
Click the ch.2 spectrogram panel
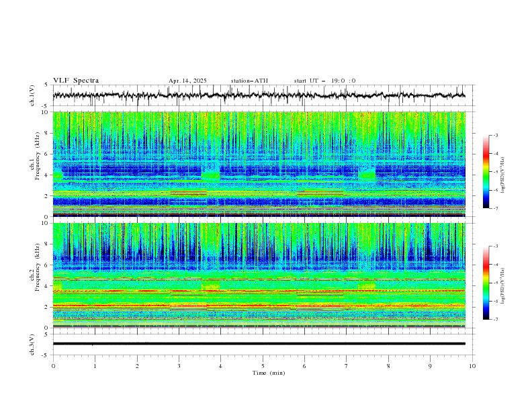click(x=259, y=275)
